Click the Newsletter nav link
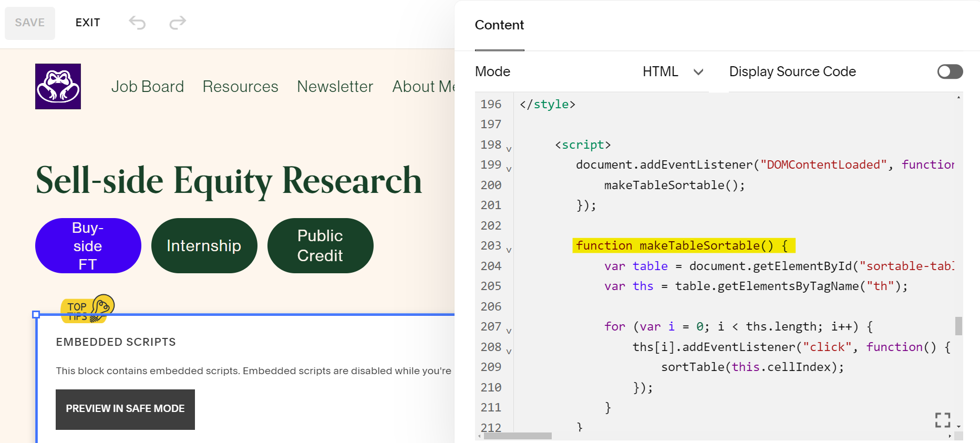Viewport: 980px width, 443px height. point(335,87)
